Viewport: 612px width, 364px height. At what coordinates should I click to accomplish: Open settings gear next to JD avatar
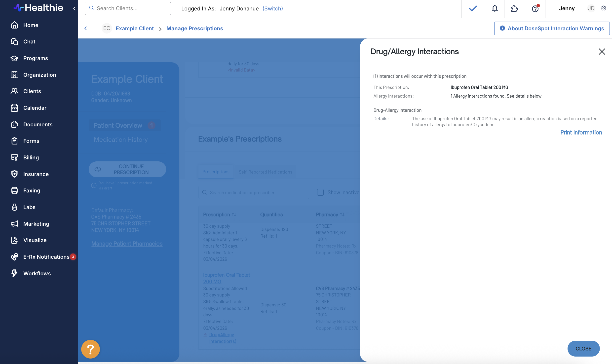[x=604, y=8]
